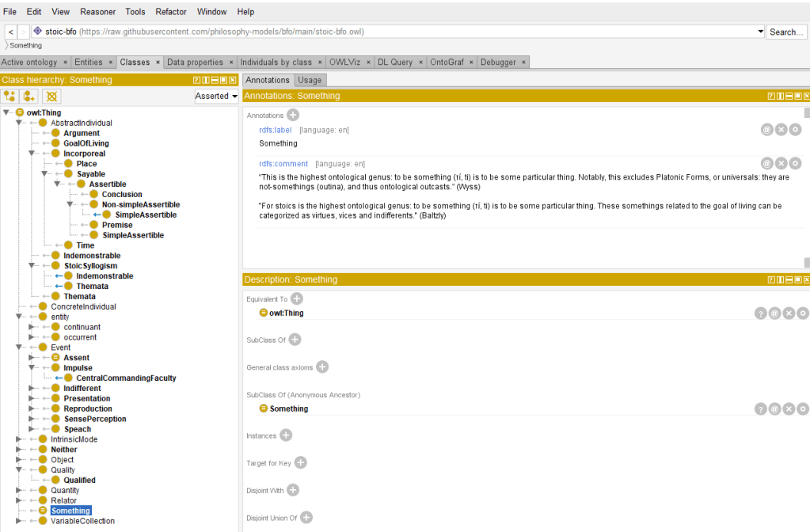Click the back navigation arrow button

point(11,32)
